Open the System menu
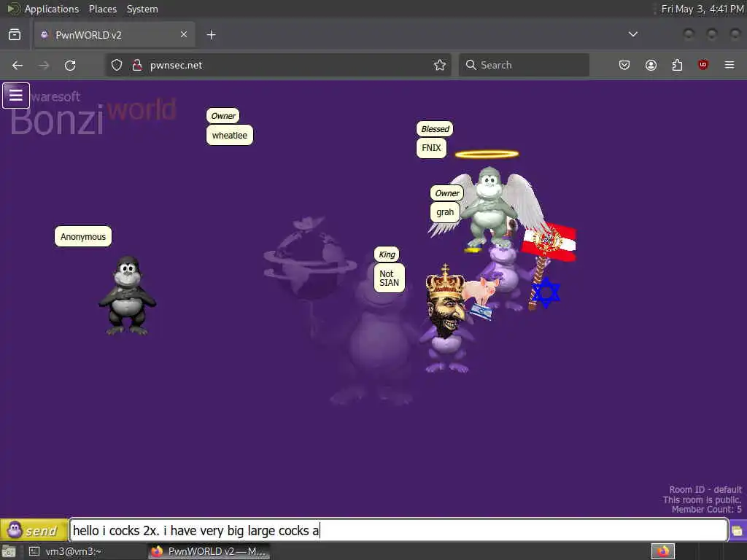Image resolution: width=747 pixels, height=560 pixels. (142, 9)
